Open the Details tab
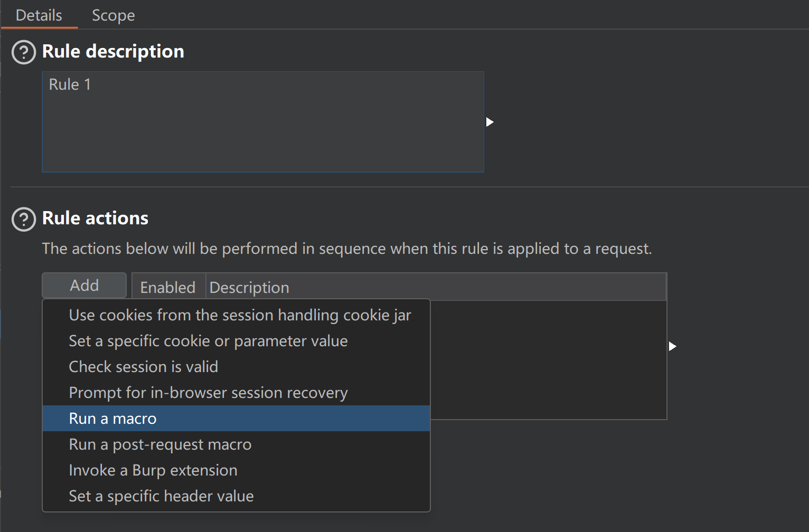The height and width of the screenshot is (532, 809). pos(39,15)
